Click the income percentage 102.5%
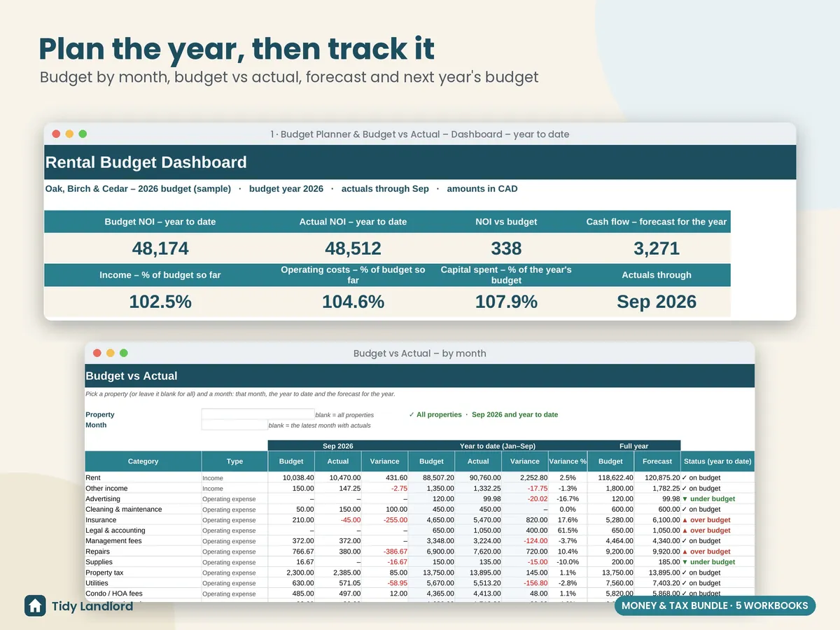The width and height of the screenshot is (840, 630). pos(160,302)
